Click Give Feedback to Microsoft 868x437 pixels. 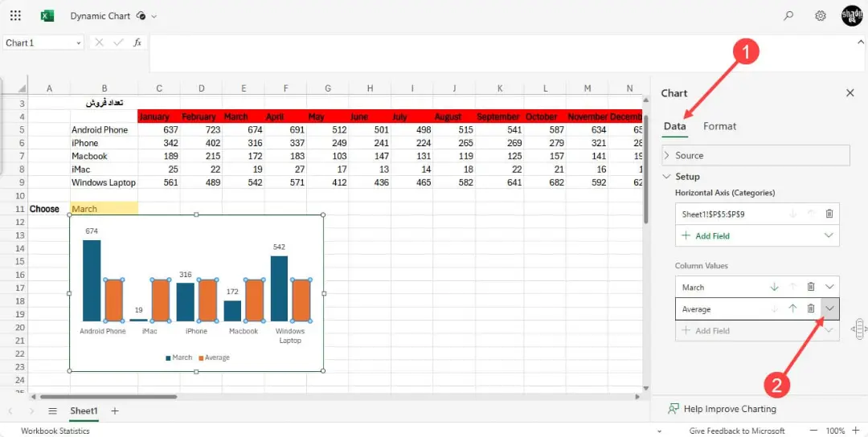click(737, 431)
